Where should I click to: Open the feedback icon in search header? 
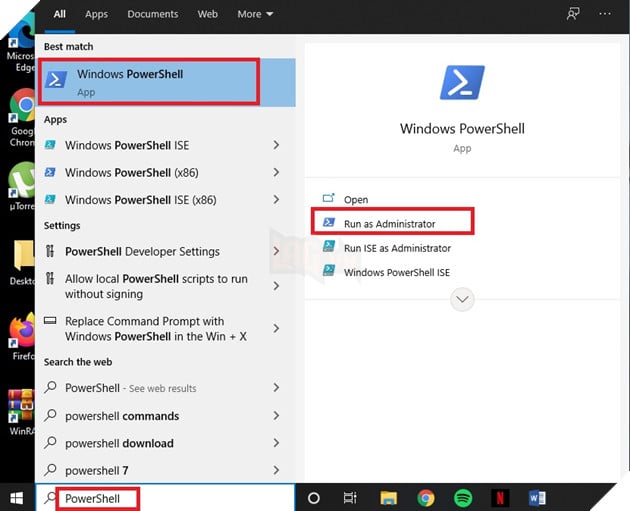click(573, 14)
